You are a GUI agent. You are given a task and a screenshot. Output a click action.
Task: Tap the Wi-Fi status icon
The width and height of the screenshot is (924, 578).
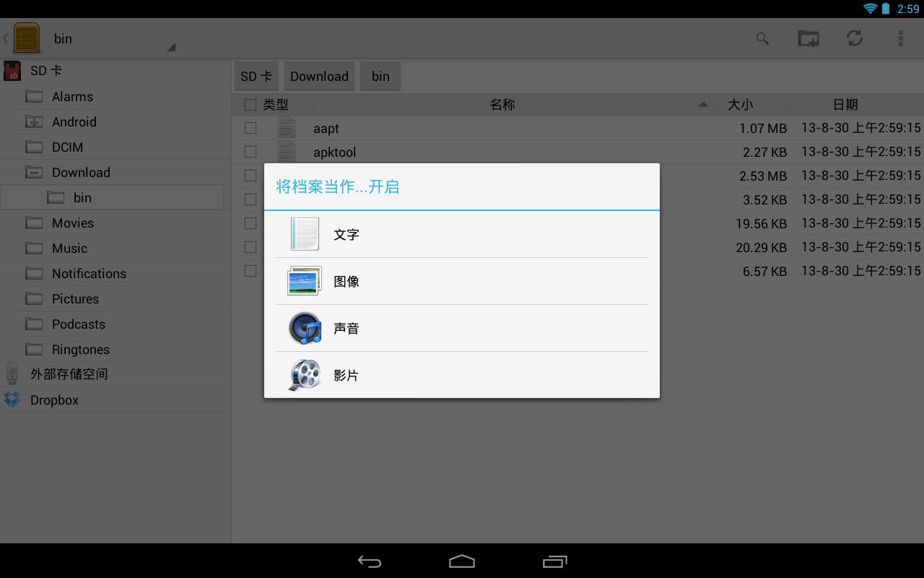(x=870, y=9)
